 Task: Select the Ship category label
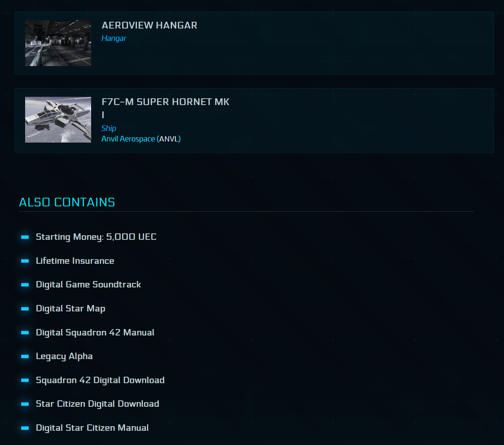(108, 128)
